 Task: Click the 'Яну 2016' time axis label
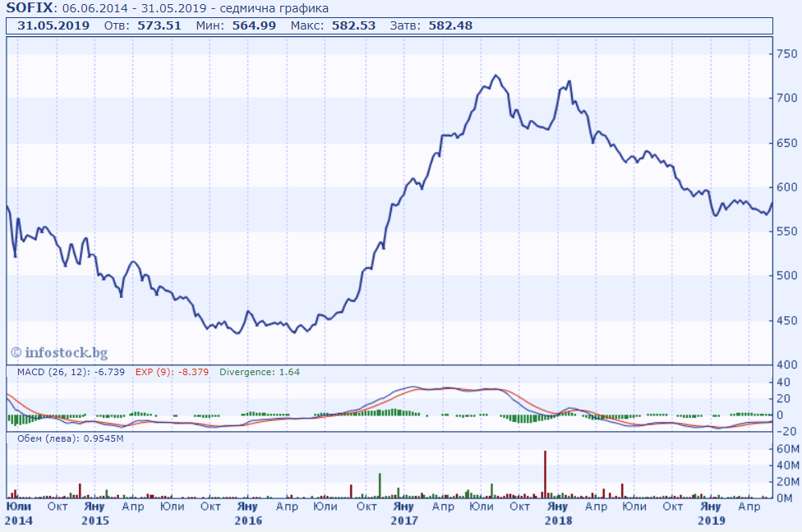(x=248, y=514)
